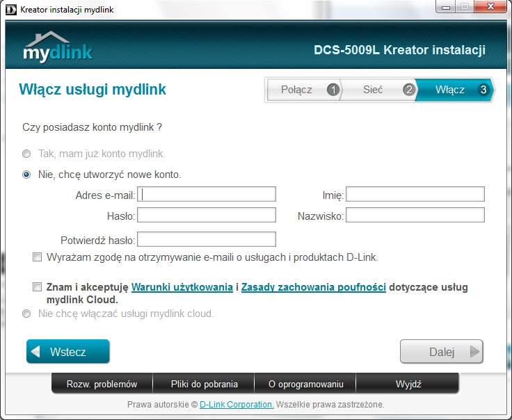Tick the D-Link e-mail consent checkbox
This screenshot has width=512, height=420.
[38, 257]
